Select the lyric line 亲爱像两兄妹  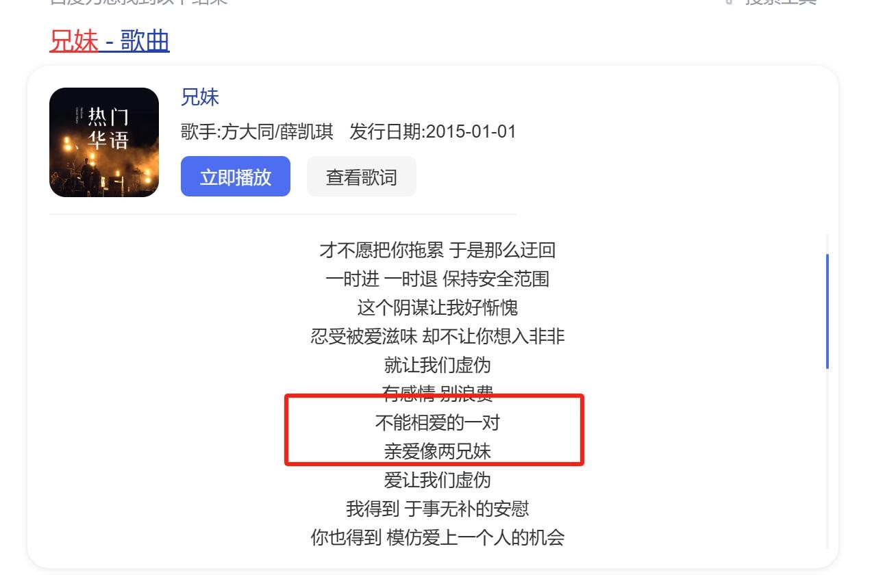point(437,451)
